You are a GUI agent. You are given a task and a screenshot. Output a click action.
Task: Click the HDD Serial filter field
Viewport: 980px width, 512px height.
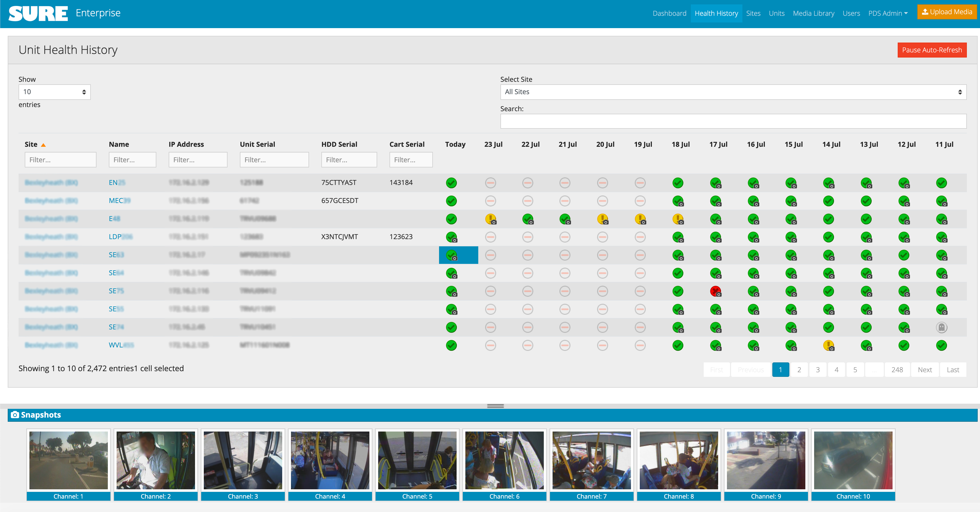point(349,160)
